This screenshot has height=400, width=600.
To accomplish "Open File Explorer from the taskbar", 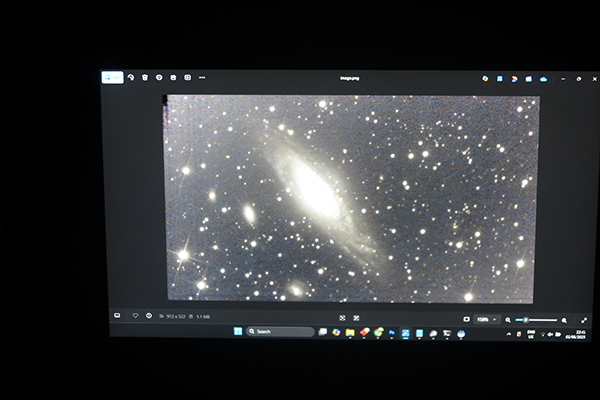I will [350, 333].
